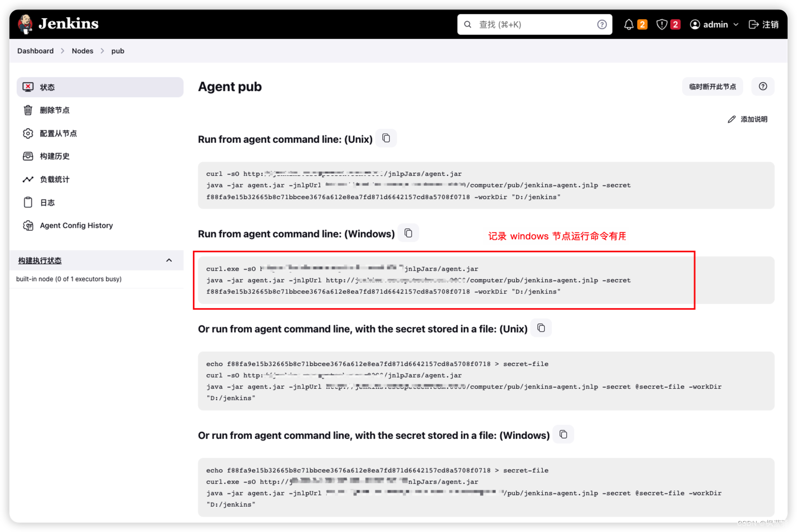Click the pub breadcrumb item
The image size is (797, 532).
click(118, 51)
